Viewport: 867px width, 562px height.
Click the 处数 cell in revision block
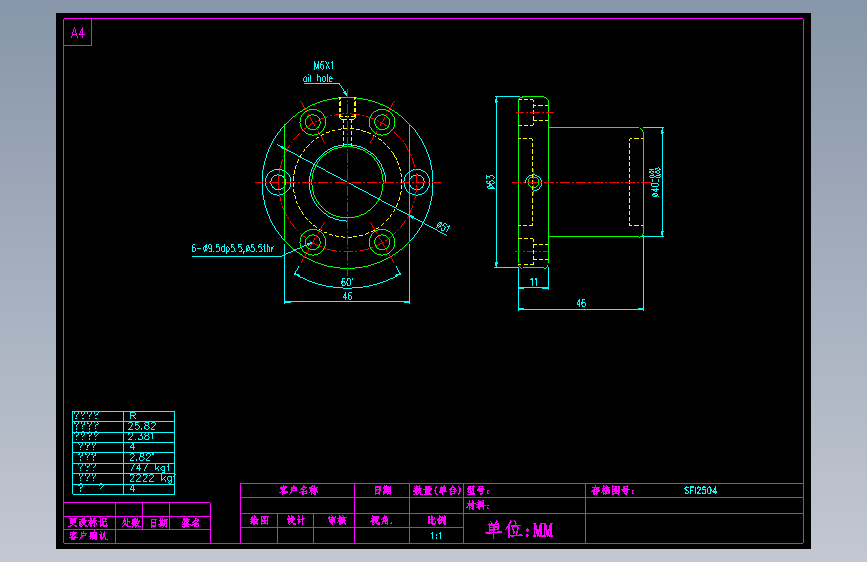click(x=131, y=523)
